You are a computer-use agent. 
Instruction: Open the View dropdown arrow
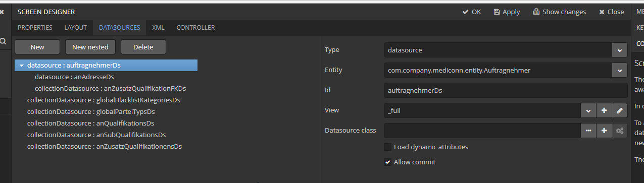pos(588,110)
